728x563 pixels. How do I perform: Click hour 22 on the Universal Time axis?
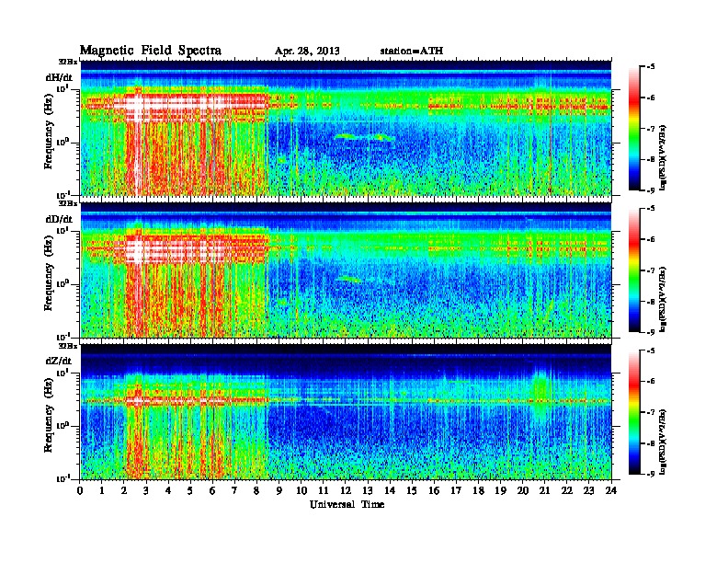pyautogui.click(x=567, y=490)
